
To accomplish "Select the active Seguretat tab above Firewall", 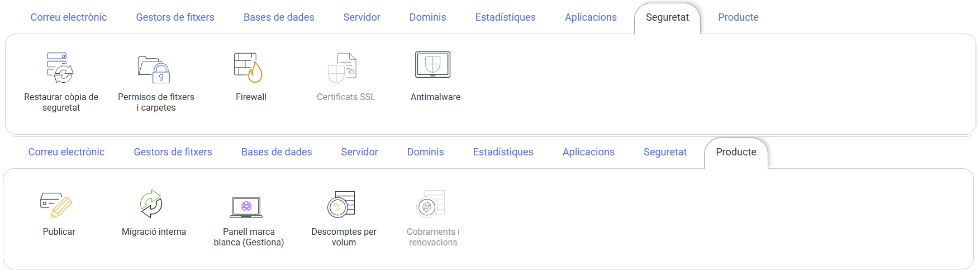I will (x=667, y=17).
